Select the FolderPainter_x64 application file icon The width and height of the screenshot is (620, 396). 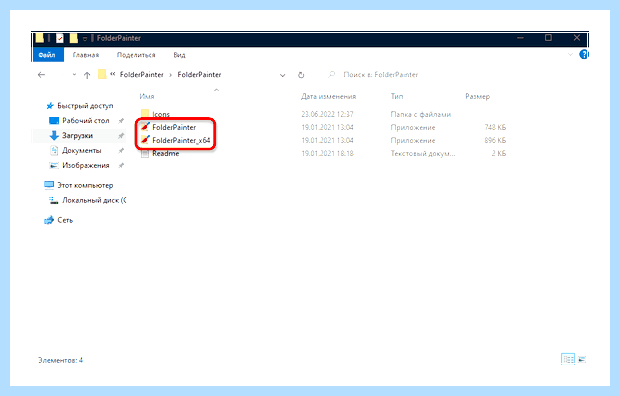tap(145, 140)
